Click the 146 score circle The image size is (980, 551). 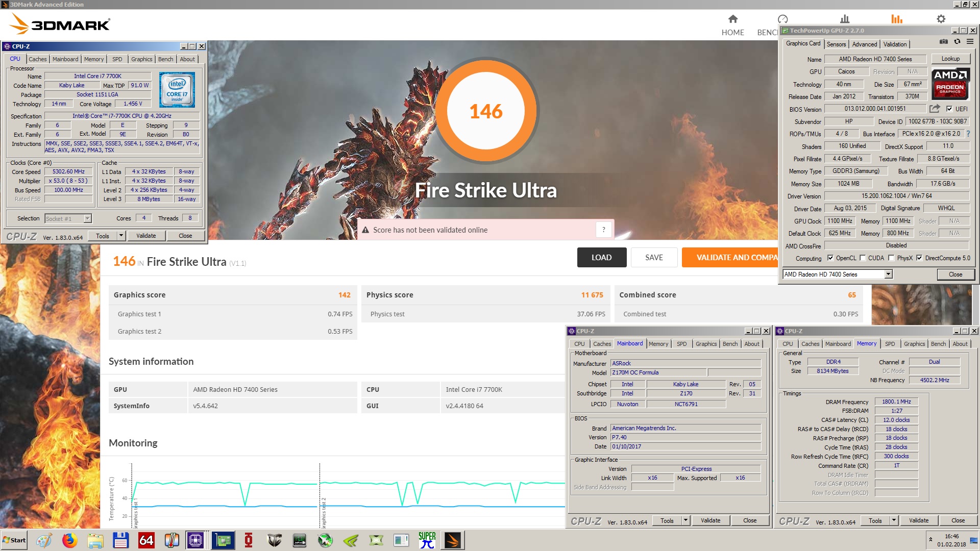[x=486, y=111]
